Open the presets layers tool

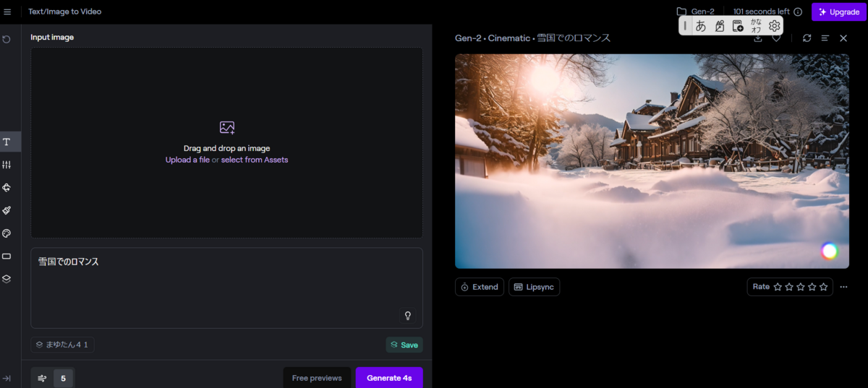pyautogui.click(x=7, y=279)
